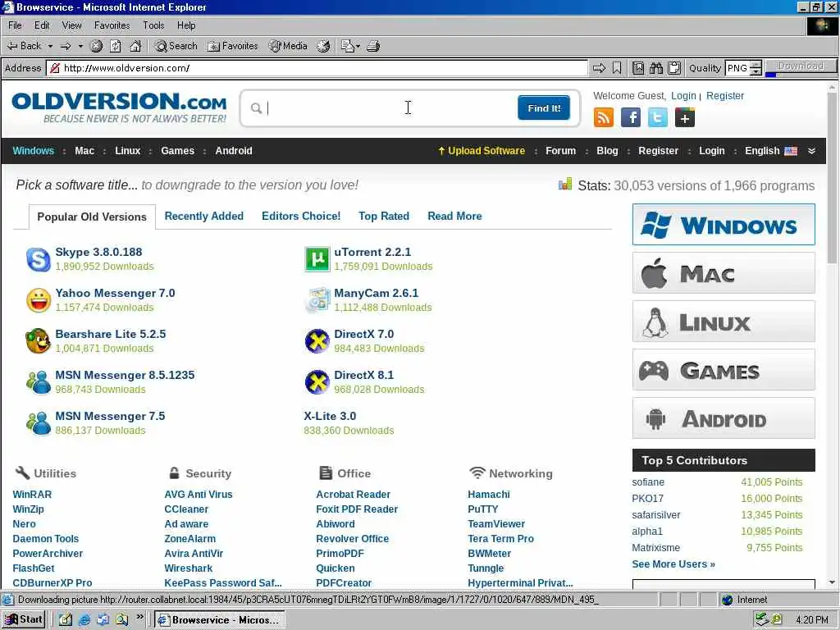Expand quick launch overflow chevron in taskbar

coord(139,617)
